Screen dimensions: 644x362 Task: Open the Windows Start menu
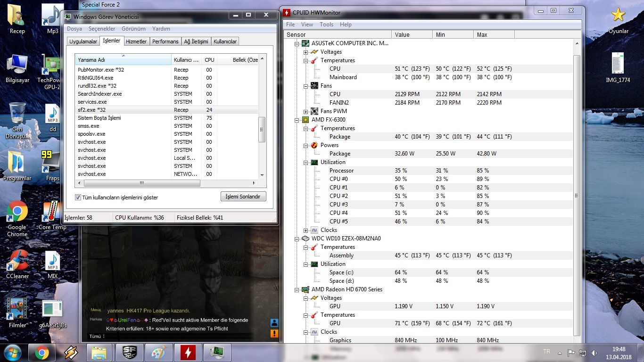(12, 353)
